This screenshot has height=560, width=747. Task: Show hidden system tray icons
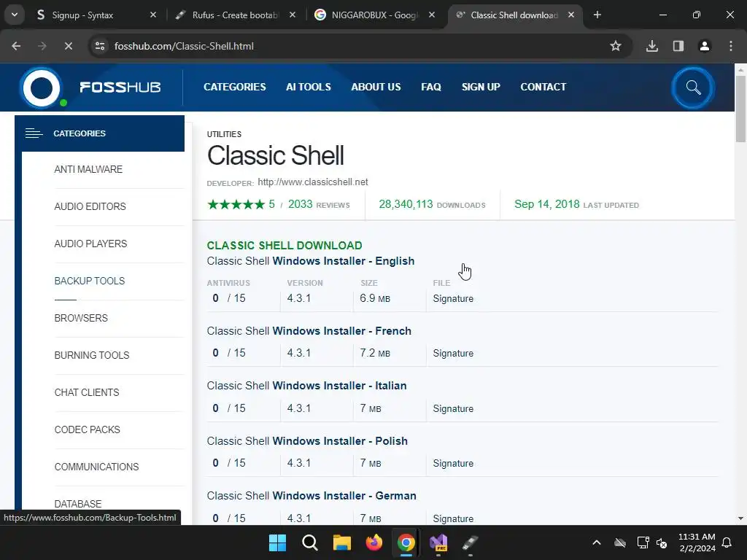click(597, 542)
